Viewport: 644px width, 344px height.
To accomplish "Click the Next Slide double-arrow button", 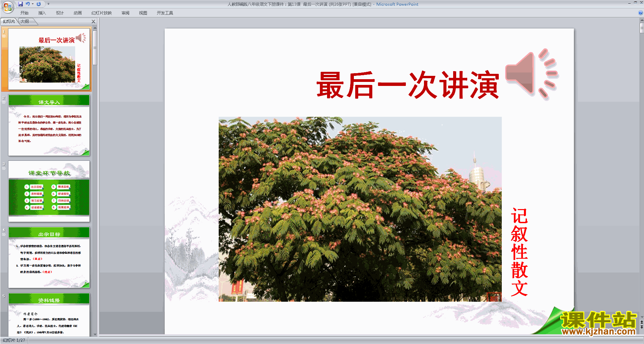I will 642,327.
